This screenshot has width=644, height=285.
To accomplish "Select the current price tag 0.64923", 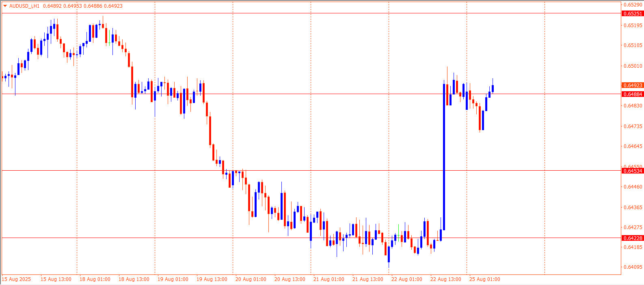I will pos(633,85).
